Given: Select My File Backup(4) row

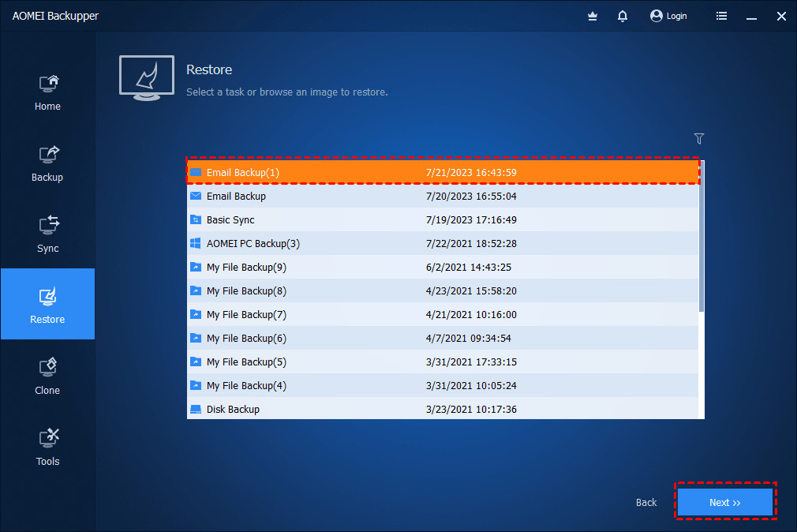Looking at the screenshot, I should (443, 385).
